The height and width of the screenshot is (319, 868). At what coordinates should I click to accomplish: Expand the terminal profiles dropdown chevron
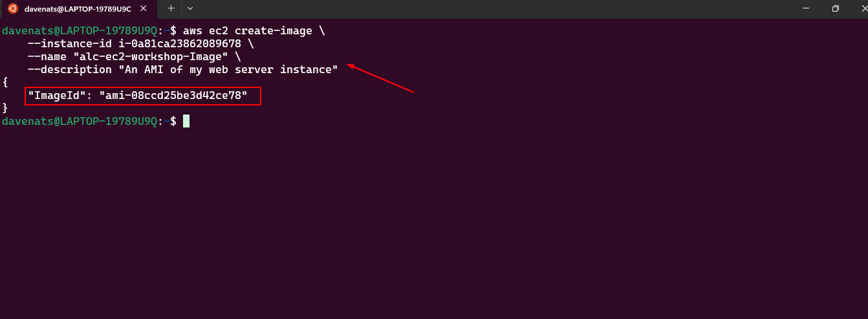click(190, 8)
